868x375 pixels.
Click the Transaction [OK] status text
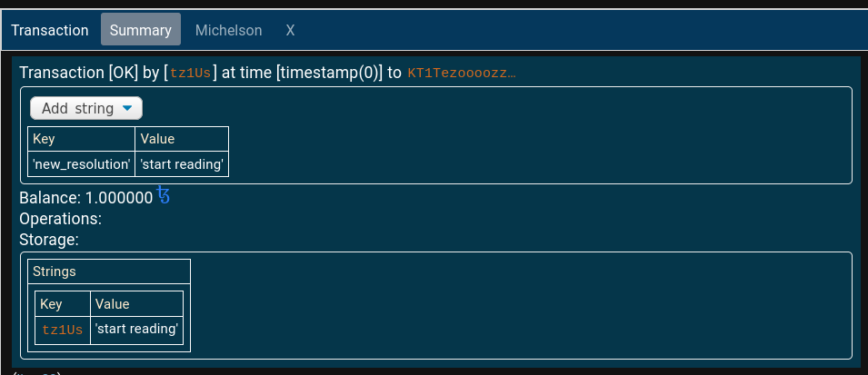point(78,73)
